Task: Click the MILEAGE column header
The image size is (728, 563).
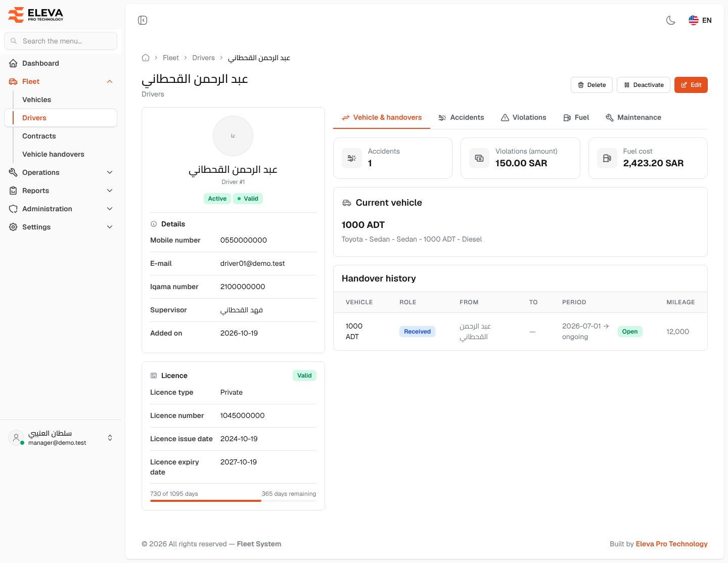Action: point(680,302)
